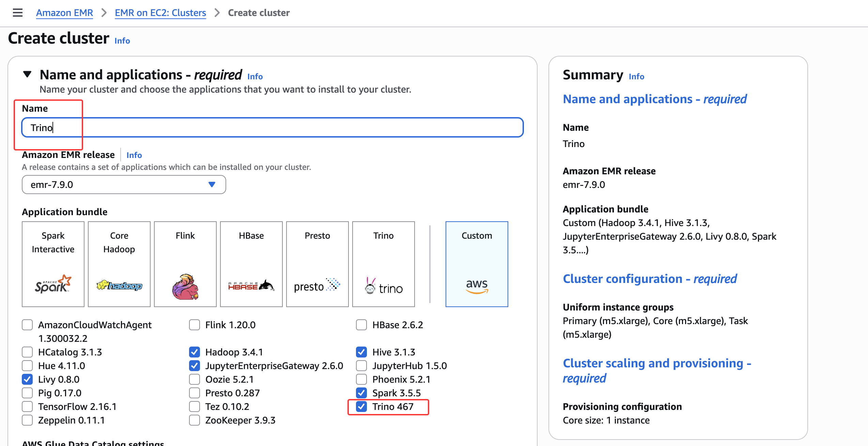Enable ZooKeeper 3.9.3
This screenshot has width=868, height=446.
tap(195, 420)
